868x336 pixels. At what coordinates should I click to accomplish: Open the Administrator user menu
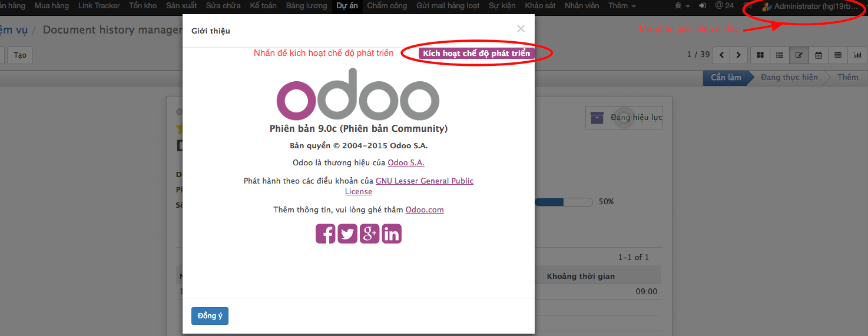pyautogui.click(x=810, y=6)
